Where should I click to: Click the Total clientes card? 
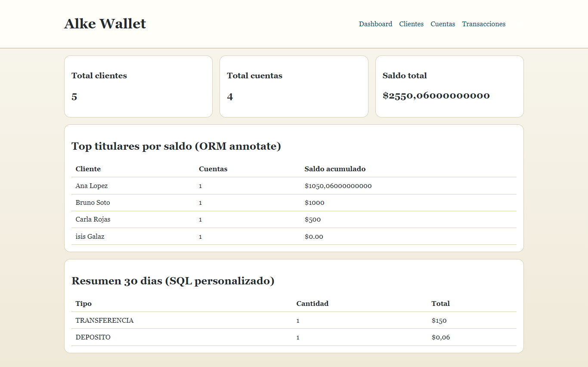click(138, 86)
